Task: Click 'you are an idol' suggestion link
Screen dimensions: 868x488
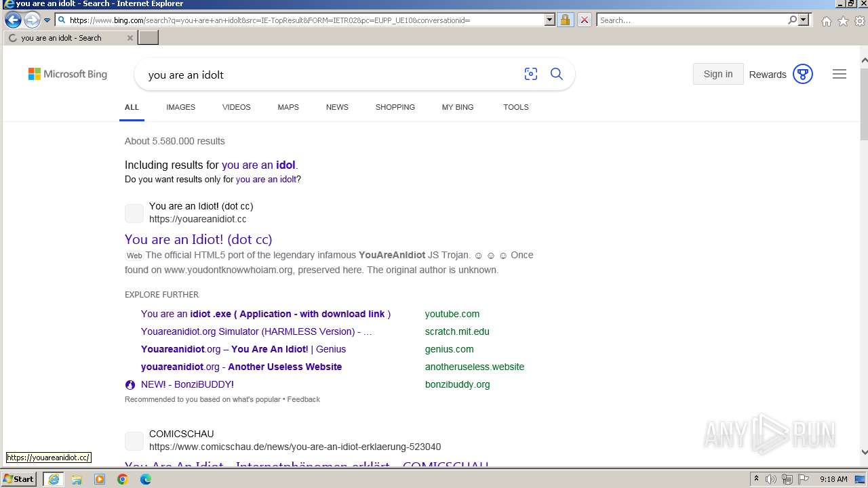Action: coord(258,165)
